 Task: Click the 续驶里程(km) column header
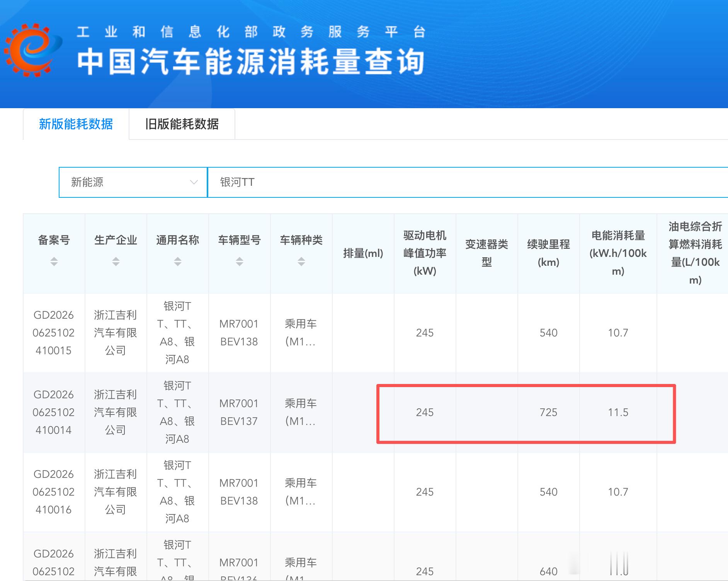point(549,253)
